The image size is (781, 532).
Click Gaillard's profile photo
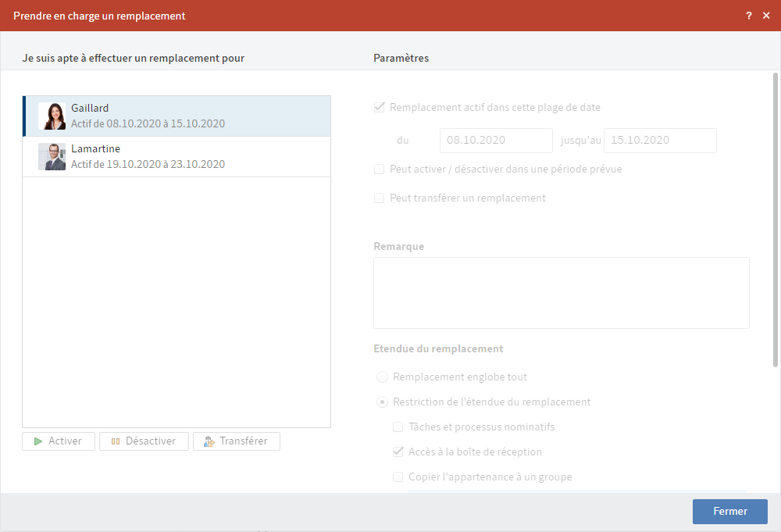52,116
